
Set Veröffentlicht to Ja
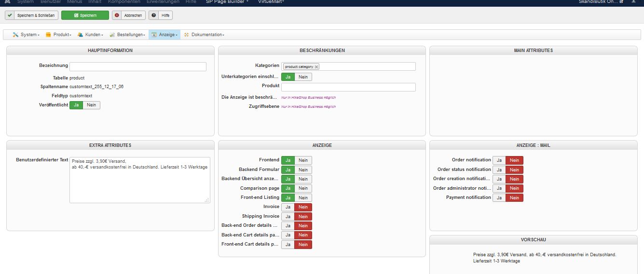pos(76,105)
